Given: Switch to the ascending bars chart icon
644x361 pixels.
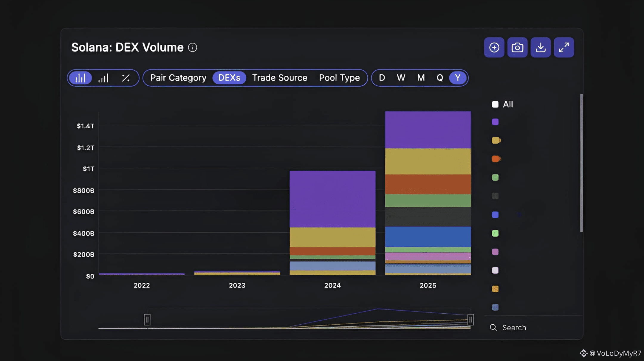Looking at the screenshot, I should coord(103,78).
